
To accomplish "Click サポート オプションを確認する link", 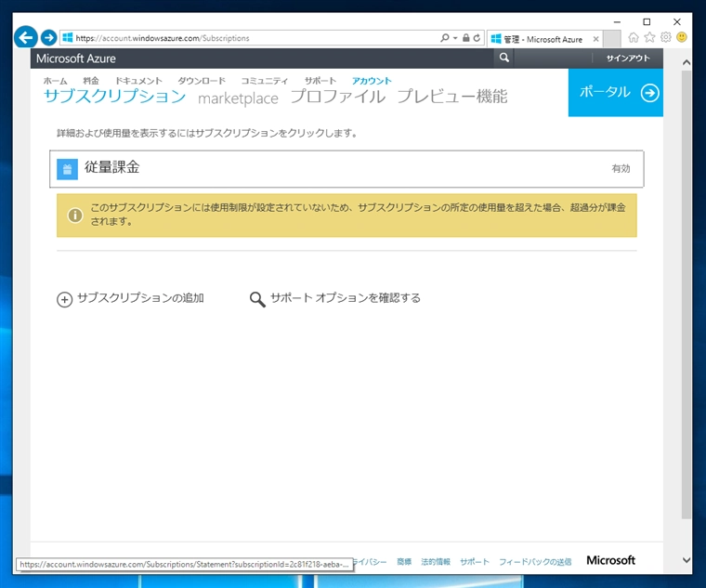I will click(345, 297).
